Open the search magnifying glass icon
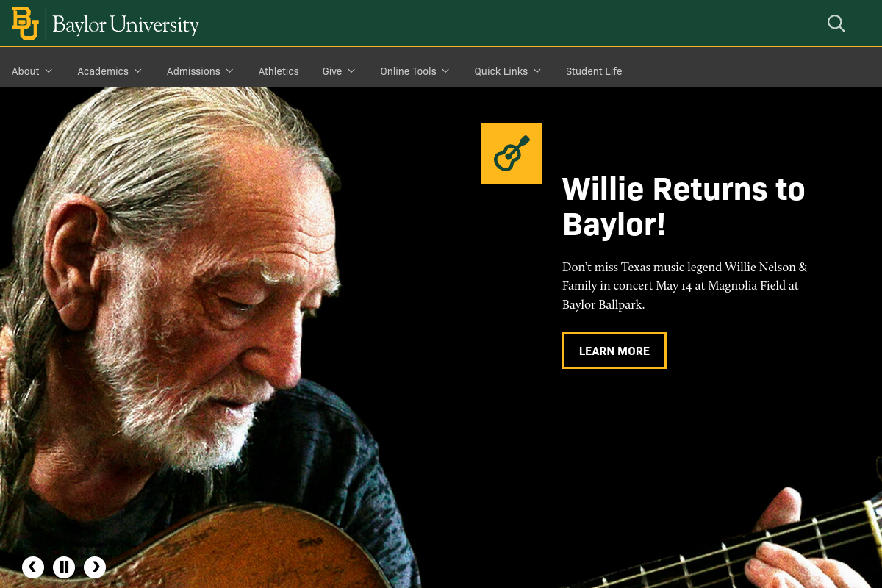 click(x=836, y=24)
